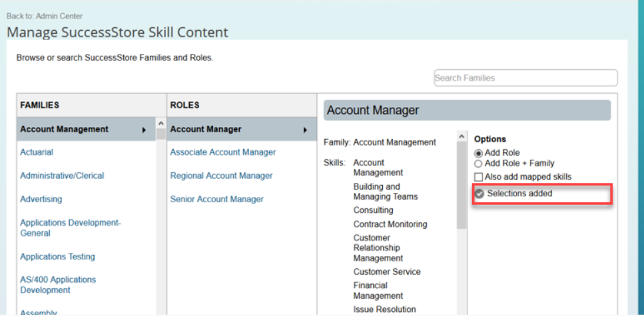Click arrow icon beside Account Management family
The image size is (644, 316).
click(x=144, y=130)
